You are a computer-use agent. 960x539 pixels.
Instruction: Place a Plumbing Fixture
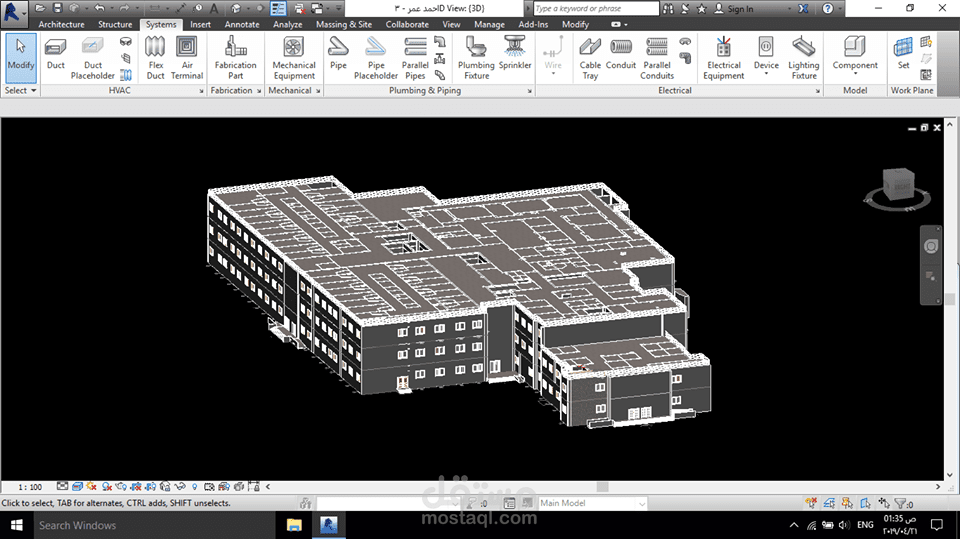pos(476,58)
